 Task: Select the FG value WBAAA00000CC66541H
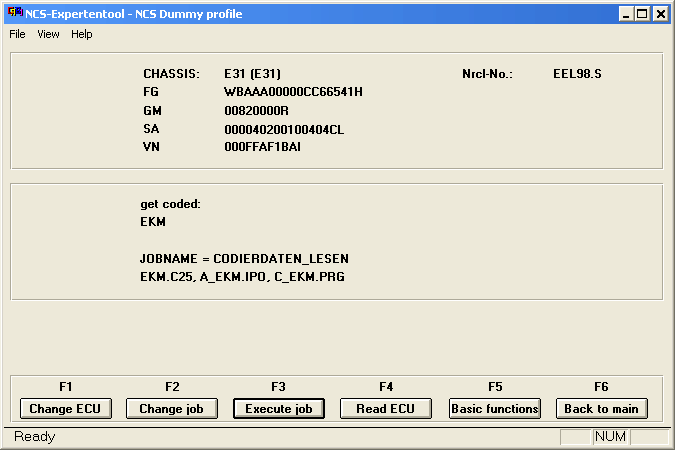click(x=293, y=92)
